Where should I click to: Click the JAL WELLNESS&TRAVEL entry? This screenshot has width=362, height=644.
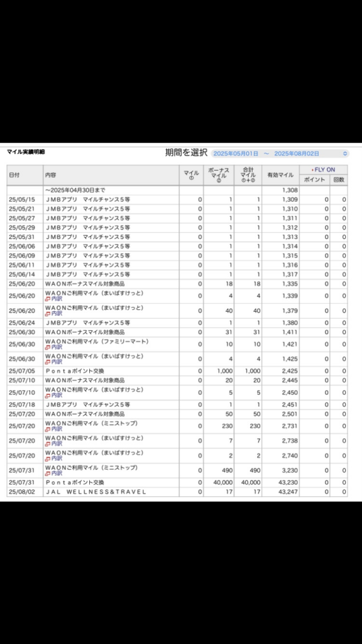[96, 492]
